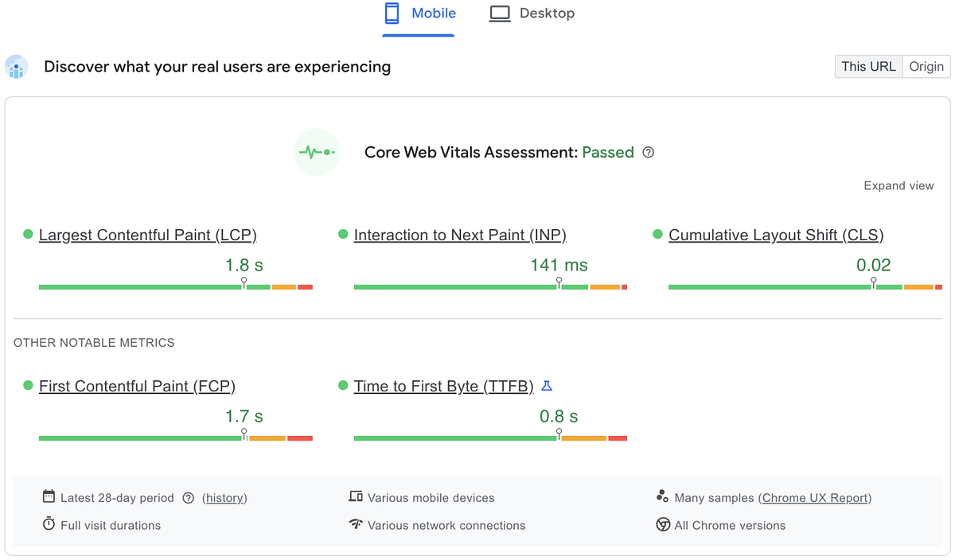Click the stopwatch icon beside Full visit durations
This screenshot has height=560, width=955.
49,525
